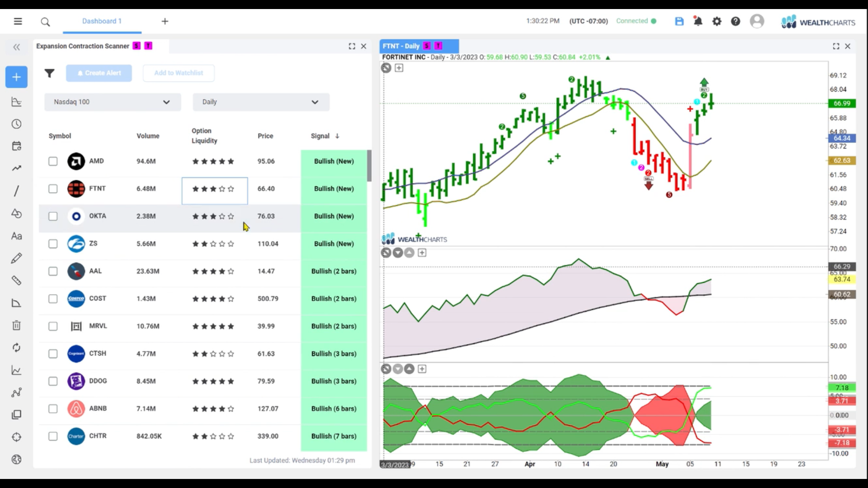Screen dimensions: 868x488
Task: Select the ruler measure tool
Action: [16, 281]
